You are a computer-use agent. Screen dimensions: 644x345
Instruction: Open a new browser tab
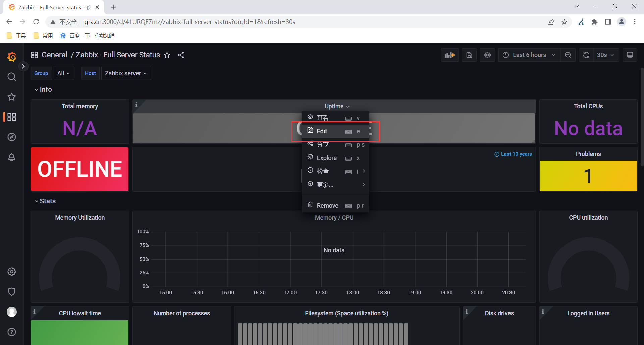tap(113, 7)
